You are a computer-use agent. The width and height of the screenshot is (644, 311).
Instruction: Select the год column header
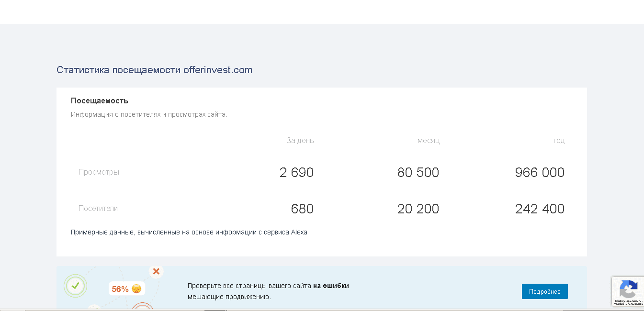click(559, 140)
